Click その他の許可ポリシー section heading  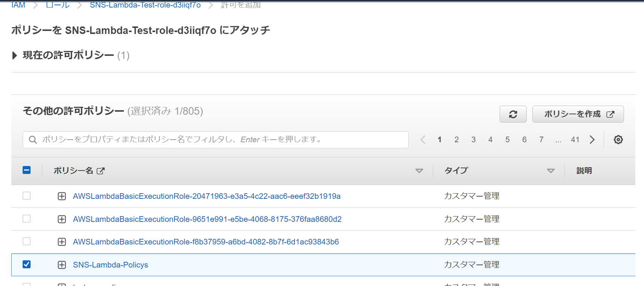click(74, 111)
